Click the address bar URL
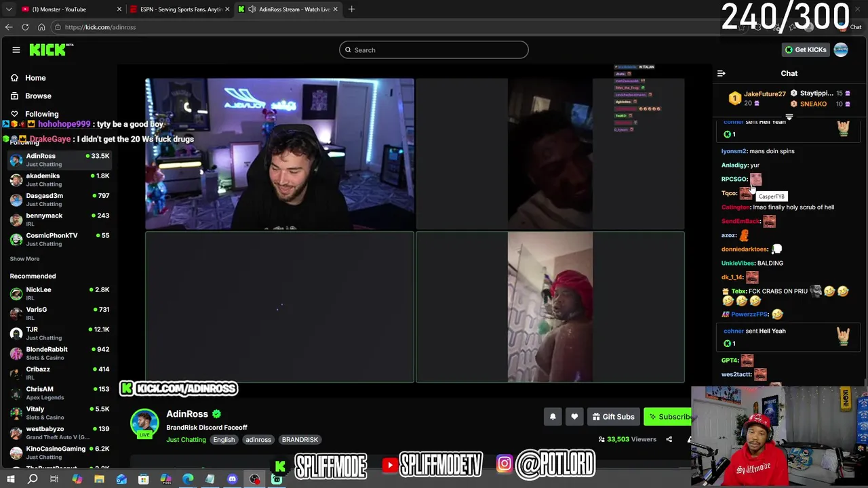Viewport: 868px width, 488px height. [x=100, y=27]
